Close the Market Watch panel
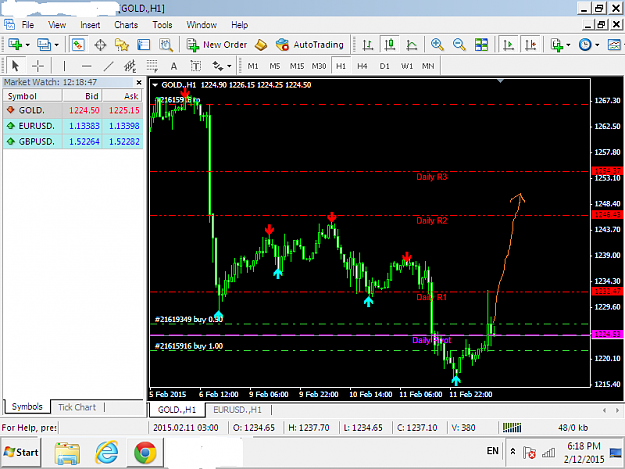Image resolution: width=625 pixels, height=469 pixels. tap(139, 82)
